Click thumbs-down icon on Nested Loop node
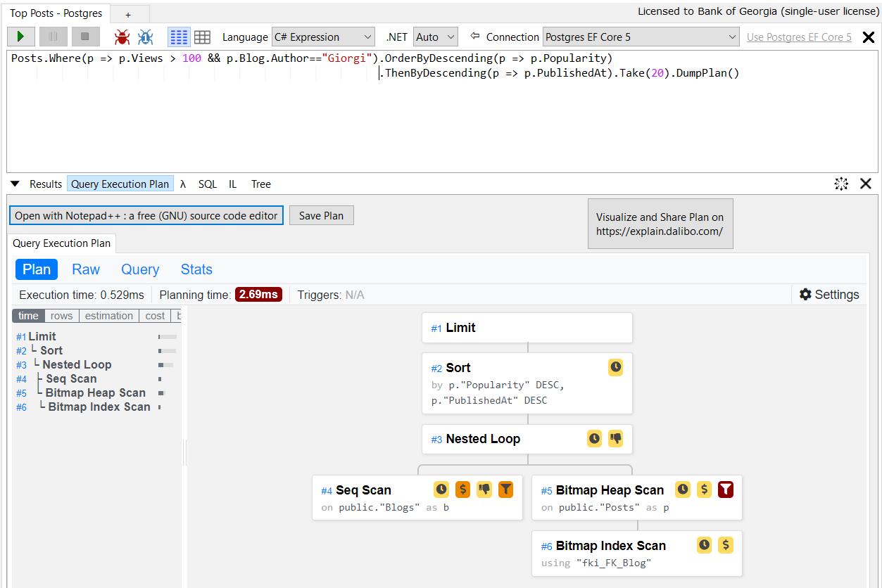The image size is (882, 588). click(616, 439)
